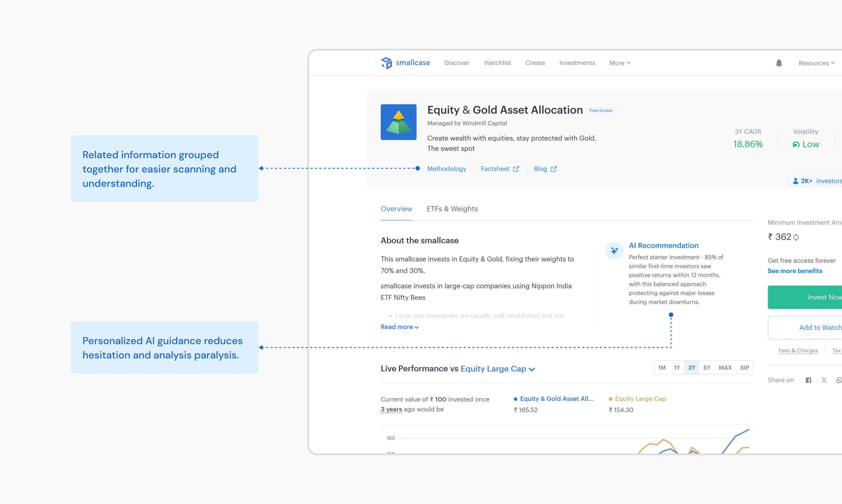The height and width of the screenshot is (504, 842).
Task: Click the Invest Now button
Action: (x=805, y=297)
